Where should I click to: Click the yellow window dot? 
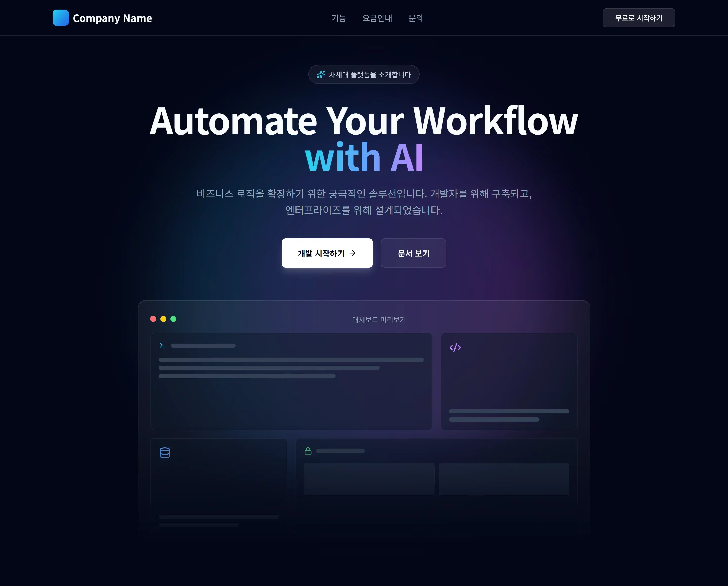(x=163, y=319)
